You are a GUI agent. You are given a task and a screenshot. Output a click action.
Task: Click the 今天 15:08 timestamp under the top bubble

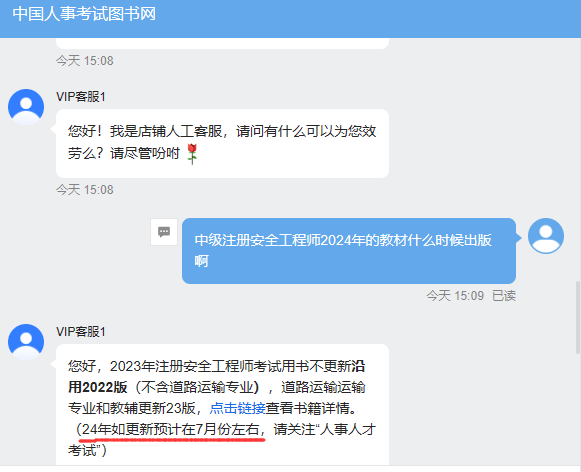(84, 60)
